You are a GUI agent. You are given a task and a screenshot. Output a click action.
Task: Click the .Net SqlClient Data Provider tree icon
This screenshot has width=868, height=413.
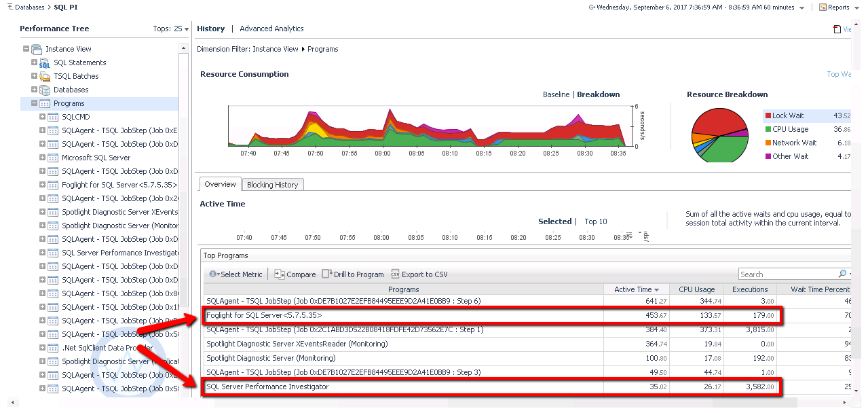point(53,348)
